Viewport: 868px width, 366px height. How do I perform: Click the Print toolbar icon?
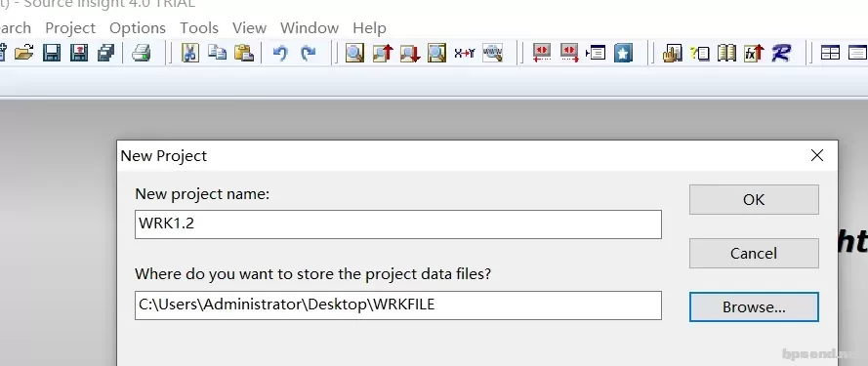142,53
